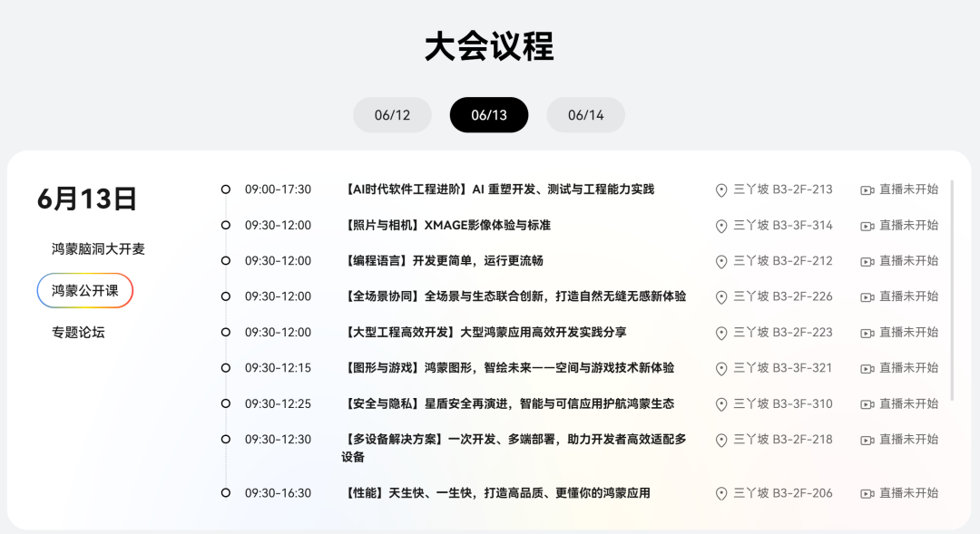Select the 06/13 date tab
The image size is (980, 534).
point(489,115)
